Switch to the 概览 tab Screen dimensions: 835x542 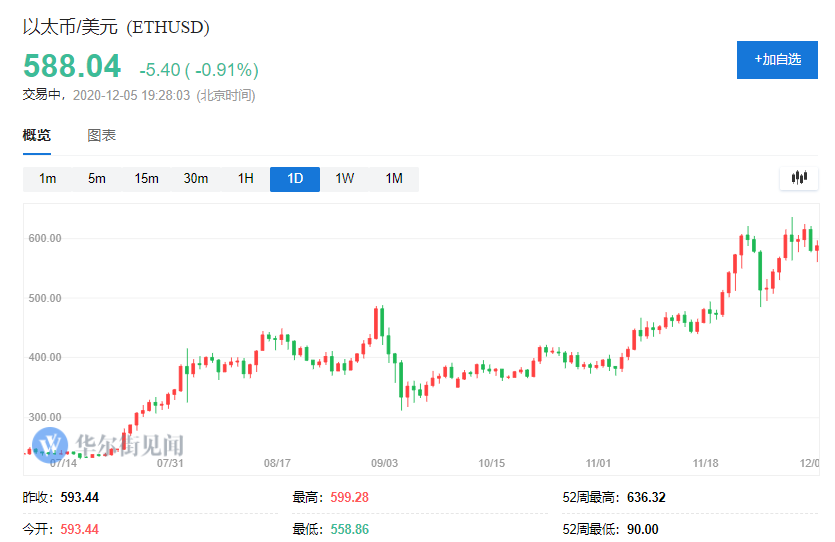[37, 135]
